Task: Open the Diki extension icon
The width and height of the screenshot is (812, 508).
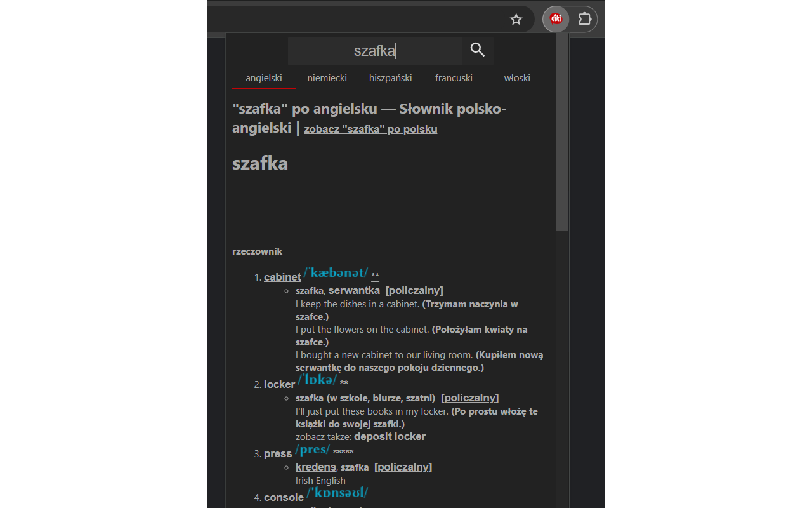Action: (556, 18)
